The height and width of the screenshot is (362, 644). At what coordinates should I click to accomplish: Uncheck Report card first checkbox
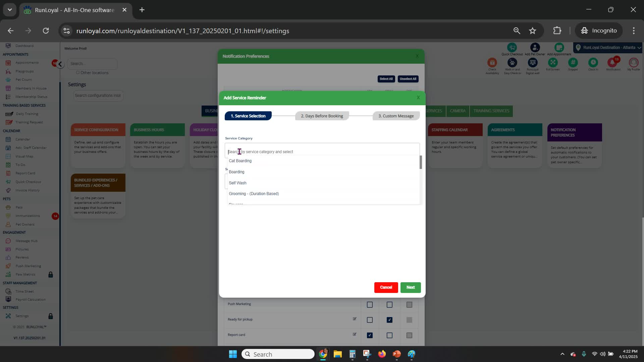click(x=370, y=335)
